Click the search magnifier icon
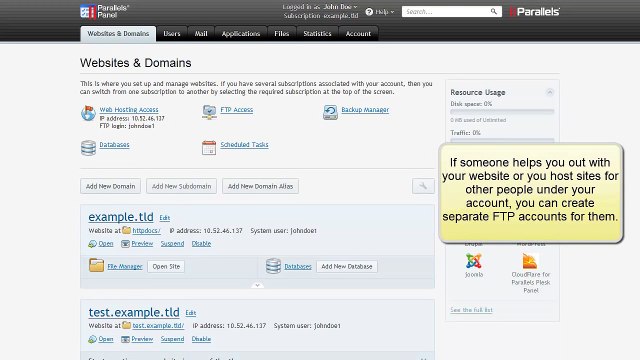Screen dimensions: 640x360 click(x=494, y=11)
